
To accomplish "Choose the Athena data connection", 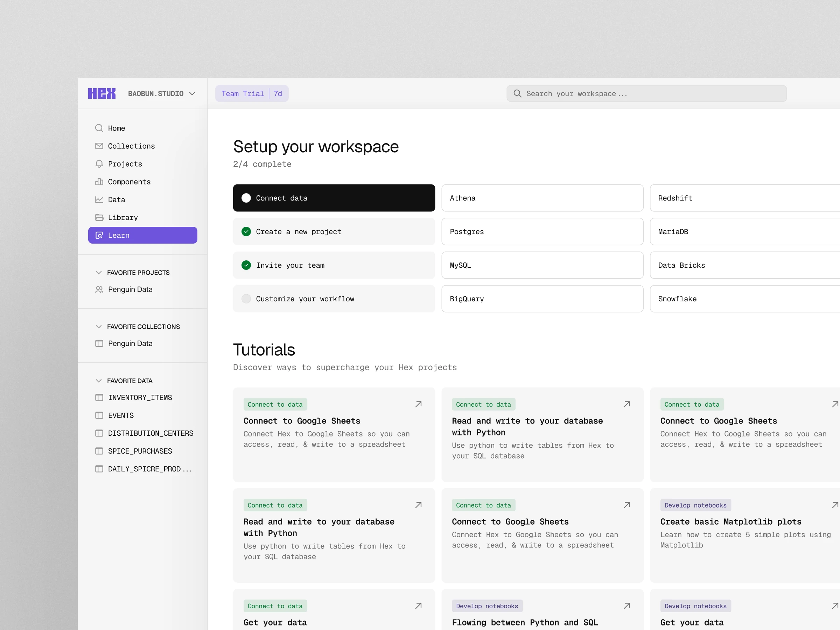I will [x=542, y=198].
